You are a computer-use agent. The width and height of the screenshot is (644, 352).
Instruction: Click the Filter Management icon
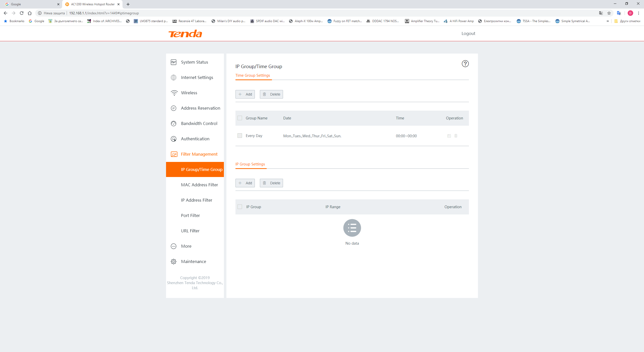coord(174,154)
